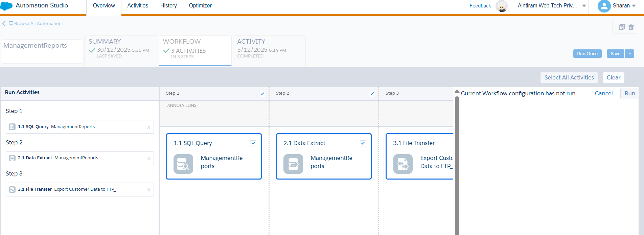Uncheck the 1.1 SQL Query activity checkbox
Image resolution: width=644 pixels, height=235 pixels.
pyautogui.click(x=253, y=143)
